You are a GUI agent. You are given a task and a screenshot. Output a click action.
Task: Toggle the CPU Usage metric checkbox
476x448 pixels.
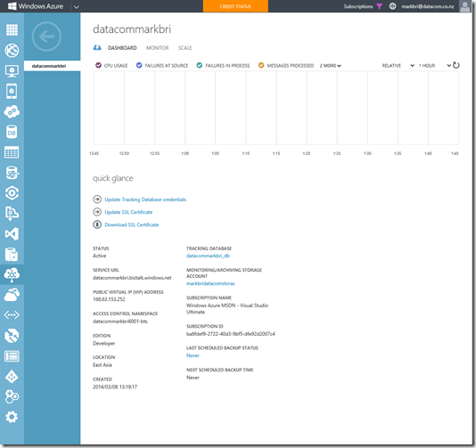pos(98,65)
